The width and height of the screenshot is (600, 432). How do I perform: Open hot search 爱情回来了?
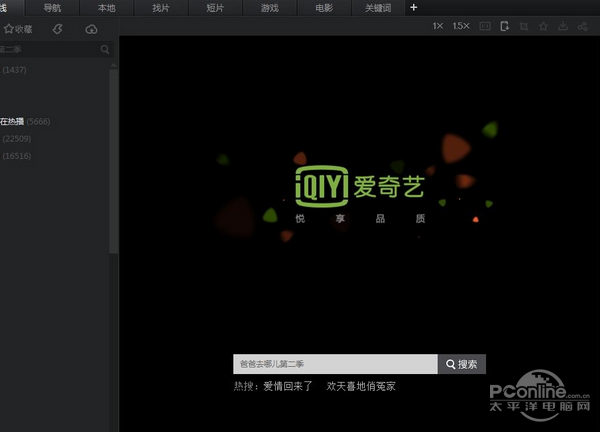(288, 386)
